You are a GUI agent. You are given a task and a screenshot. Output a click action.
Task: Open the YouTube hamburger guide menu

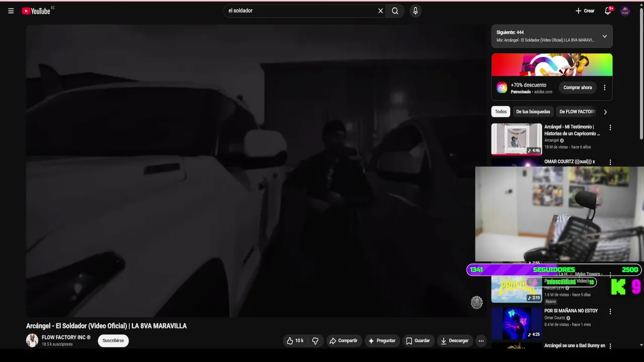click(11, 11)
